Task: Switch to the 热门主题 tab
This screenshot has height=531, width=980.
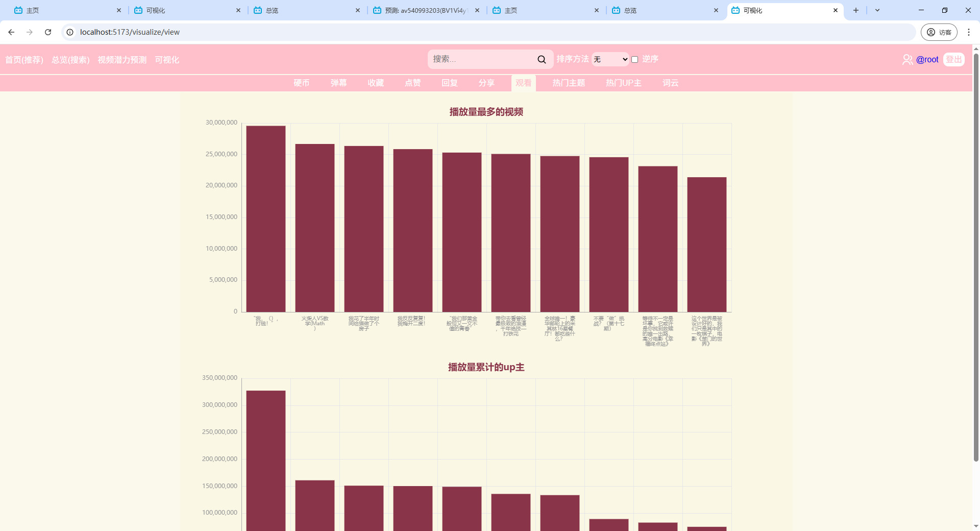Action: (x=569, y=83)
